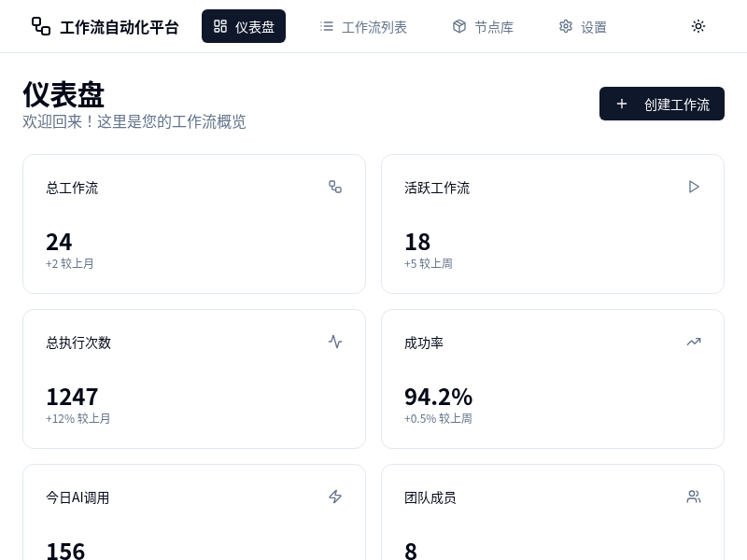This screenshot has width=747, height=560.
Task: Click the 工作流自动化平台 title link
Action: (x=119, y=27)
